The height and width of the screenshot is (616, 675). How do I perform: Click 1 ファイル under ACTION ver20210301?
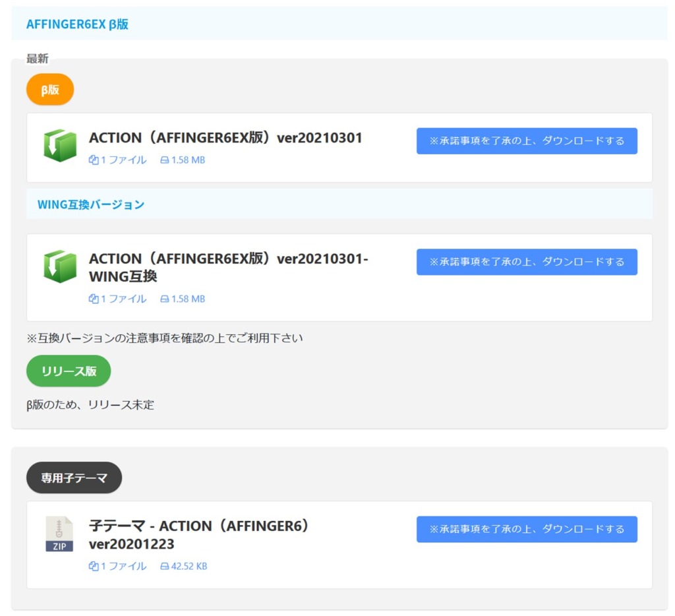pyautogui.click(x=123, y=160)
